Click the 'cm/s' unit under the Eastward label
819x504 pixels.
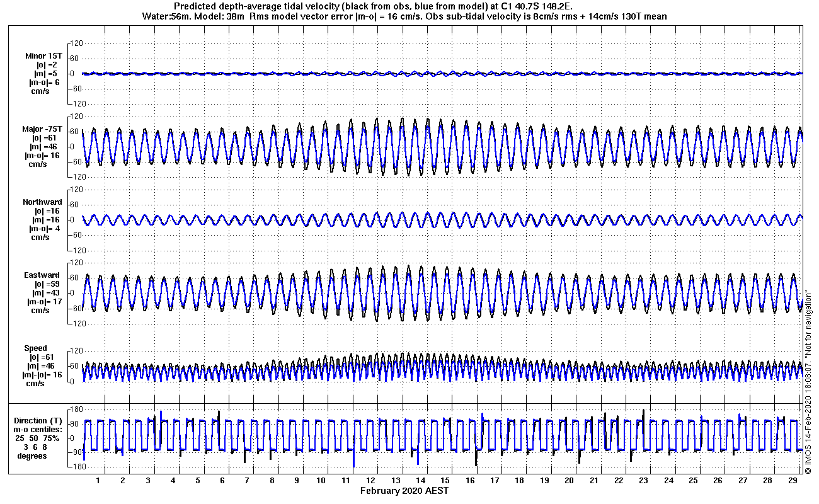click(x=40, y=311)
